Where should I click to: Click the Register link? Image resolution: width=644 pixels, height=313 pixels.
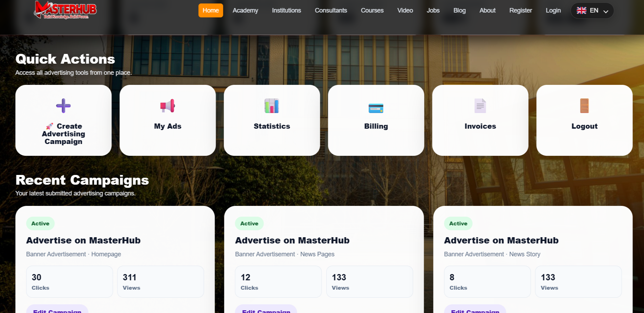520,10
